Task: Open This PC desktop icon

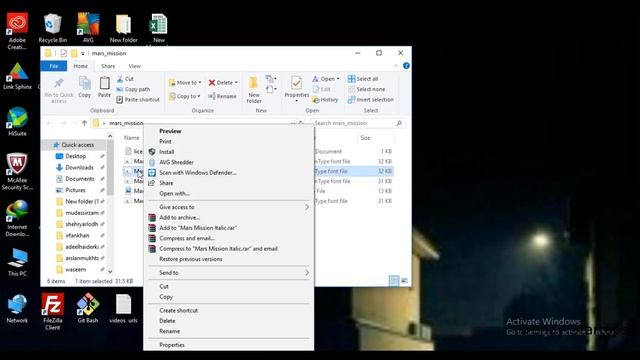Action: point(17,262)
